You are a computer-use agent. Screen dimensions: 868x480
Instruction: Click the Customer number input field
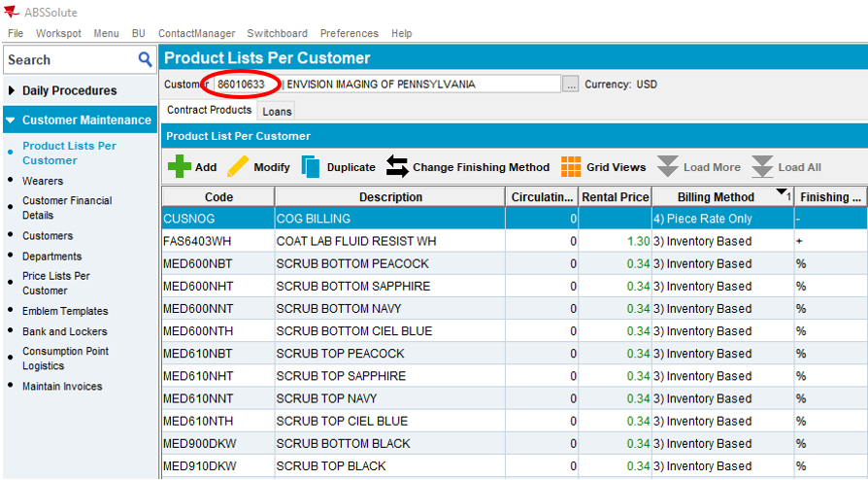tap(241, 85)
